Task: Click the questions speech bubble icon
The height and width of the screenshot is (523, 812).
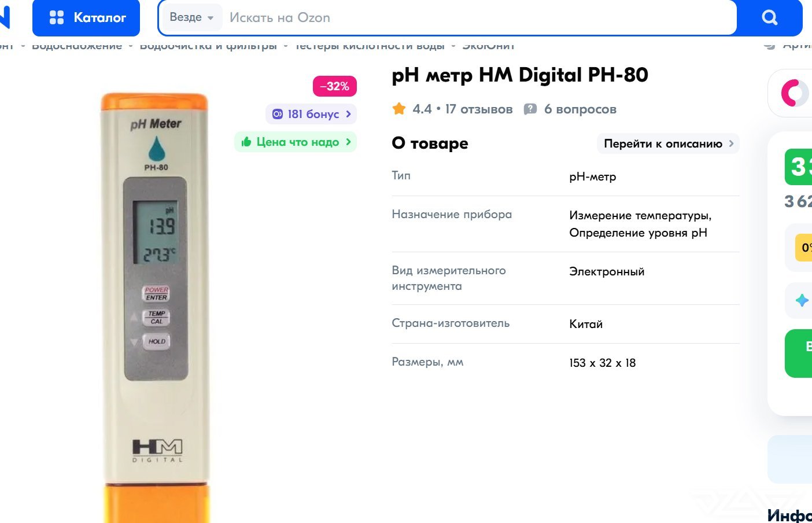Action: [x=530, y=109]
